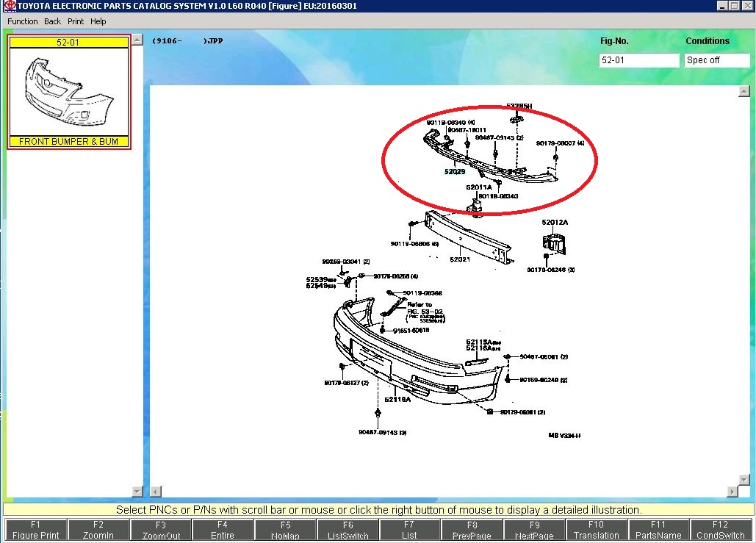Viewport: 756px width, 543px height.
Task: Click the 'Refer to FIG. 53-02' note
Action: click(425, 308)
